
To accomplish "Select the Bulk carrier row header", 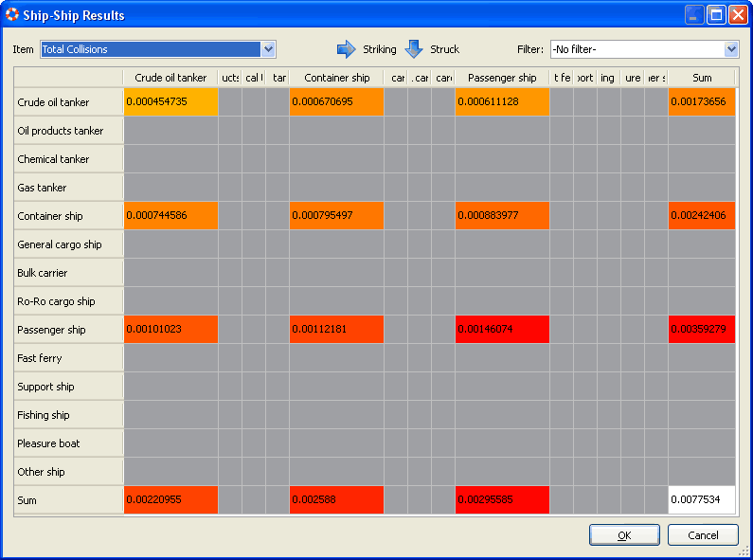I will 69,273.
